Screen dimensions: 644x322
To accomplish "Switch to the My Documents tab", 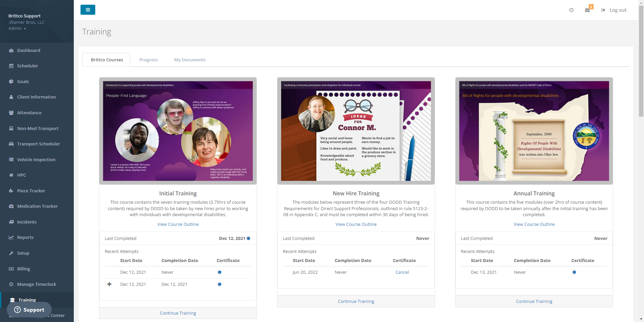I will (190, 60).
